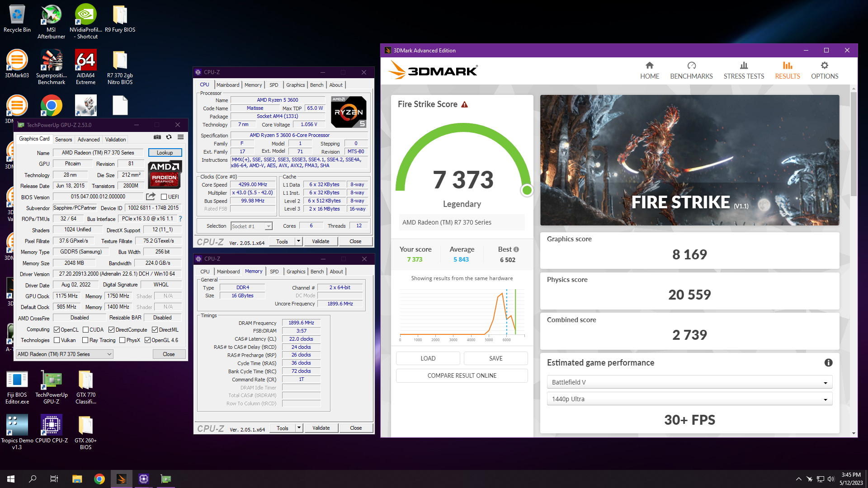Take GPU-Z screenshot with camera icon
Screen dimensions: 868x488
157,137
